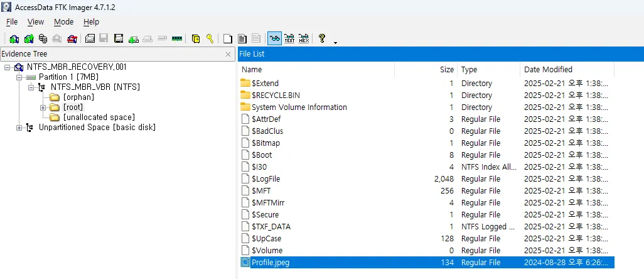Click the Add Evidence Item toolbar icon

(x=14, y=38)
